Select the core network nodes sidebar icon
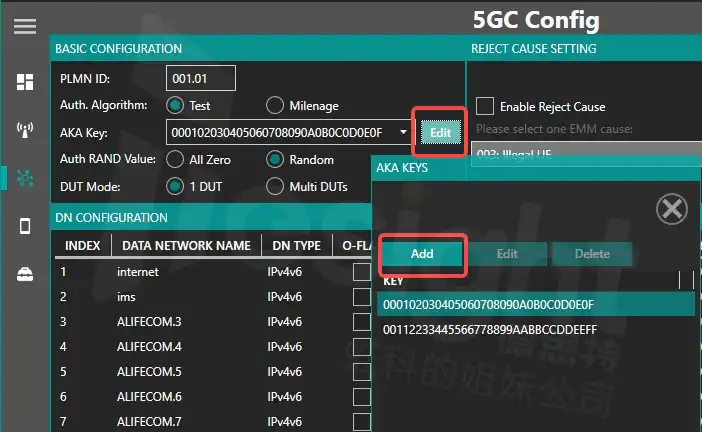This screenshot has height=432, width=702. pyautogui.click(x=25, y=178)
